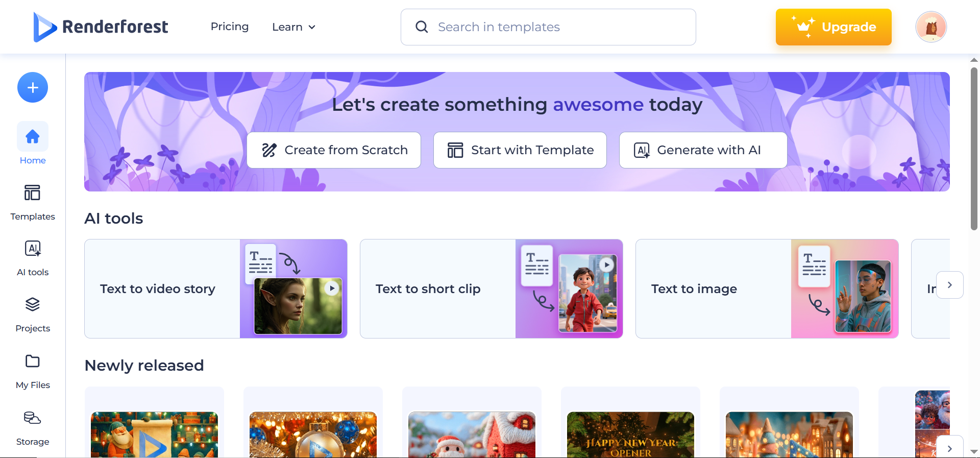
Task: Open the Text to video story card
Action: pyautogui.click(x=215, y=288)
